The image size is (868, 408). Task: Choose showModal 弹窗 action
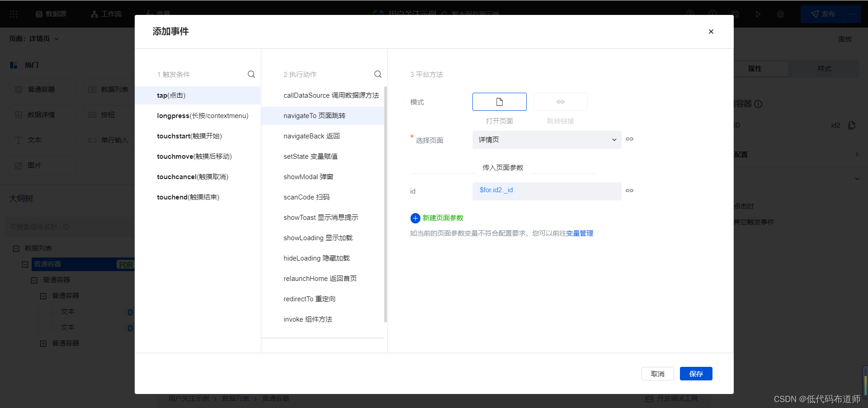pos(323,177)
